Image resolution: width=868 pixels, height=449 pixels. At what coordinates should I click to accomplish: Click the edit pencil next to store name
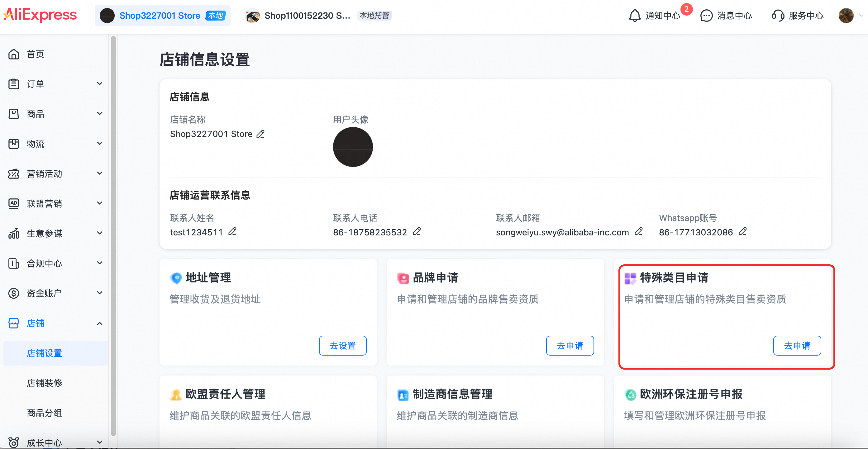pos(260,134)
